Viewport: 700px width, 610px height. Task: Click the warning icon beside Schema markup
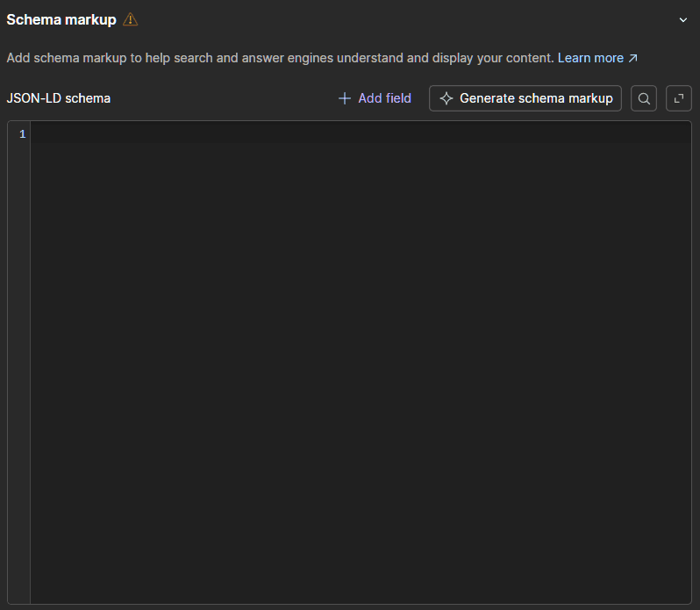tap(131, 19)
